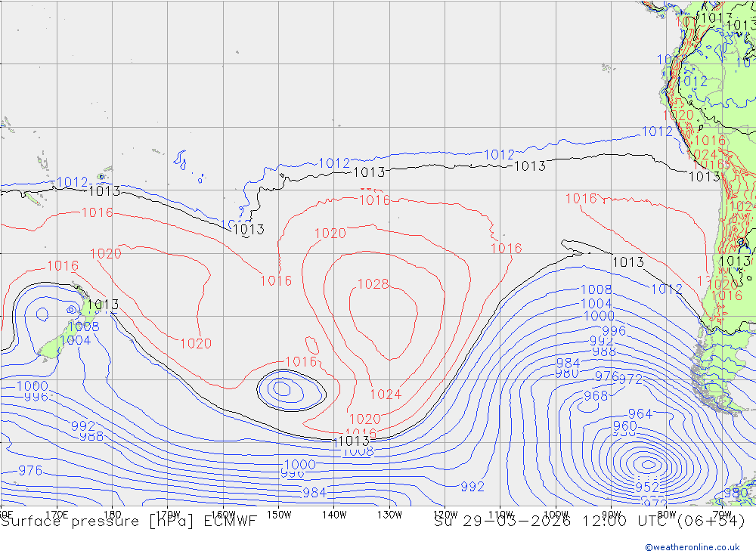Screen dimensions: 756x554
Task: Click the 110W longitude label
Action: (x=500, y=515)
